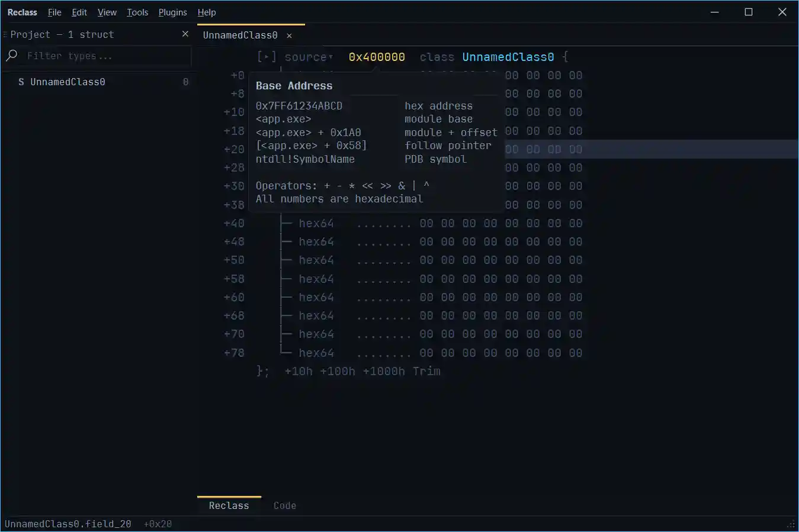Minimize the Reclass window
The image size is (799, 532).
tap(715, 12)
